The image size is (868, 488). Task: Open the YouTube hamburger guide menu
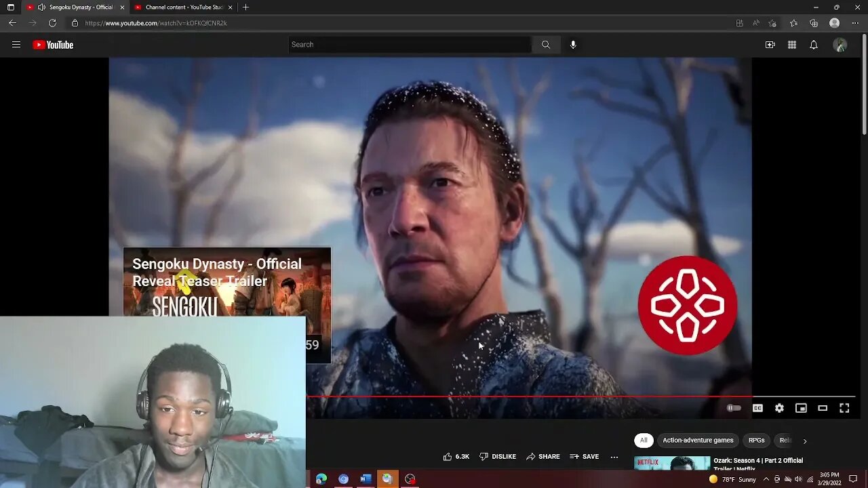pos(16,45)
